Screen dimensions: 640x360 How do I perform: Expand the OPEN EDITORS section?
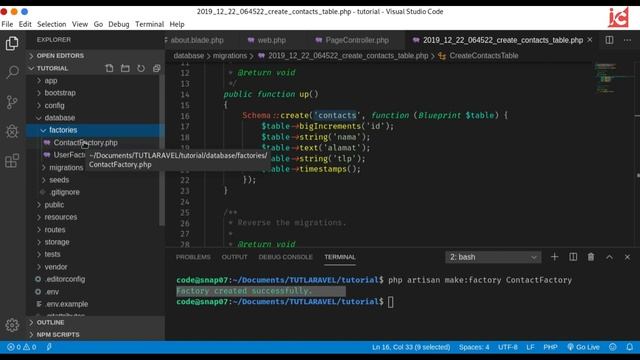pos(96,56)
